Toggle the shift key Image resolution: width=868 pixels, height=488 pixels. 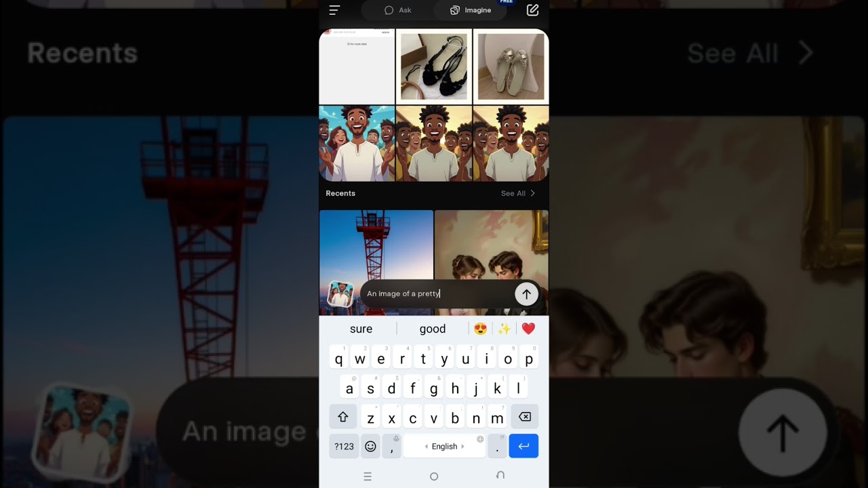point(343,417)
